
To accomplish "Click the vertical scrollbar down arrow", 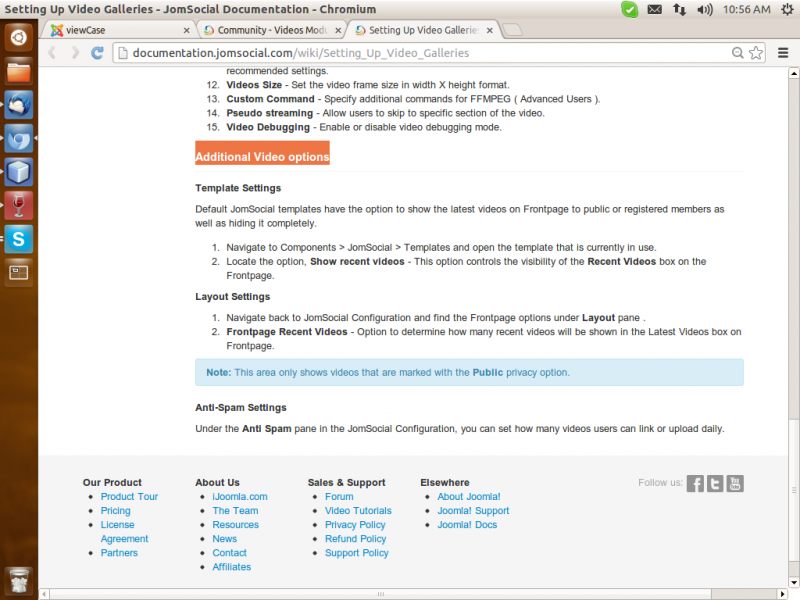I will 793,582.
